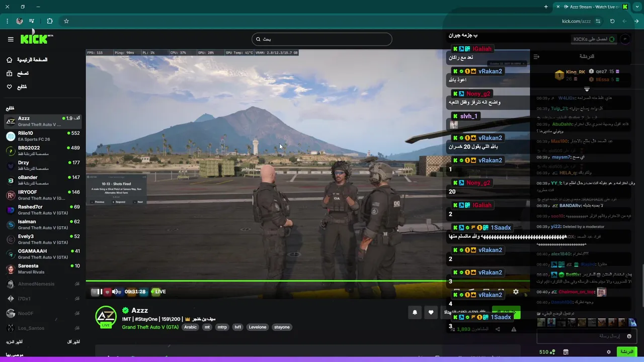
Task: Click the report warning triangle icon
Action: (514, 329)
